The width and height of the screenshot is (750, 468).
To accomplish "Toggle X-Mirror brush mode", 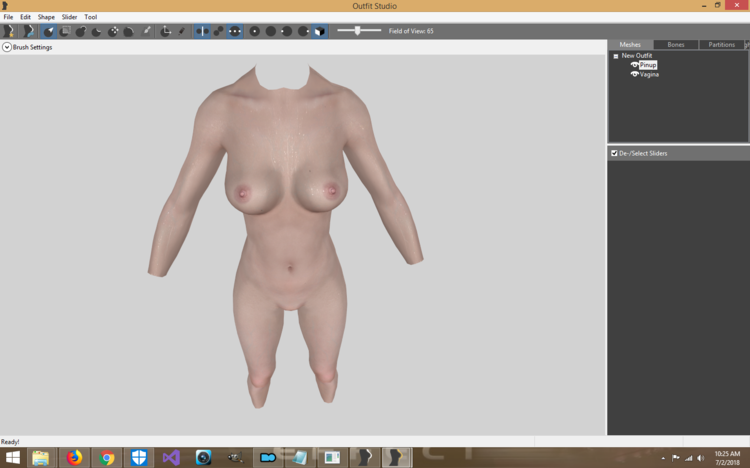I will [x=202, y=31].
